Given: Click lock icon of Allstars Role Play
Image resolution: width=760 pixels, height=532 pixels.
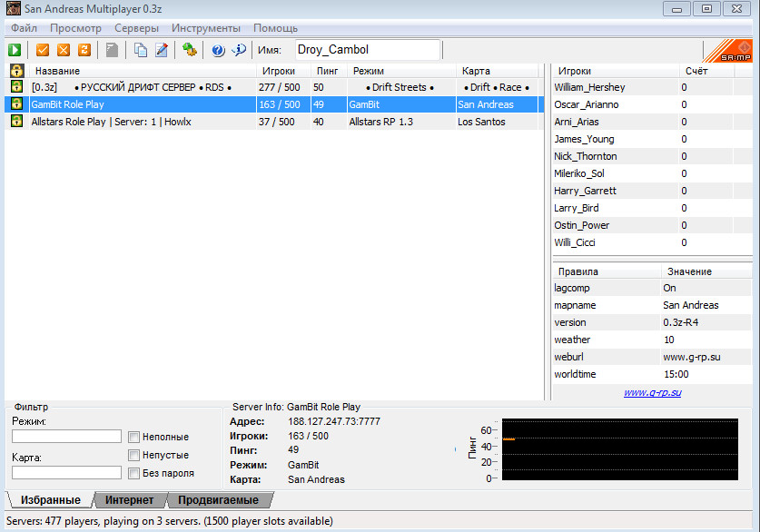Looking at the screenshot, I should point(16,121).
